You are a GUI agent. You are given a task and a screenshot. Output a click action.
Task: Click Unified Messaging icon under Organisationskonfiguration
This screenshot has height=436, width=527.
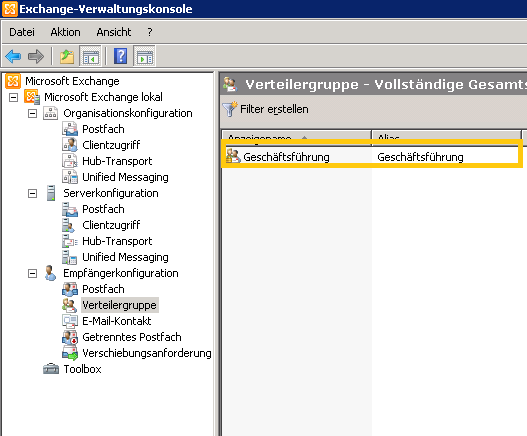pyautogui.click(x=70, y=177)
